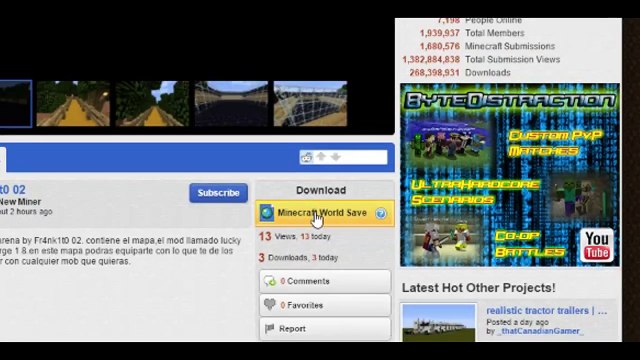Click the flag icon beside Report
640x360 pixels.
click(269, 329)
